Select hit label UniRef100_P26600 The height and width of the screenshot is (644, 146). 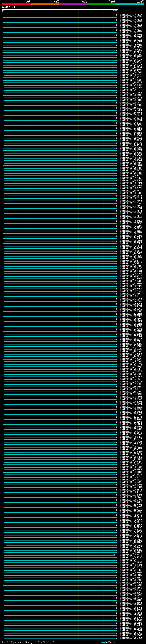(x=131, y=399)
